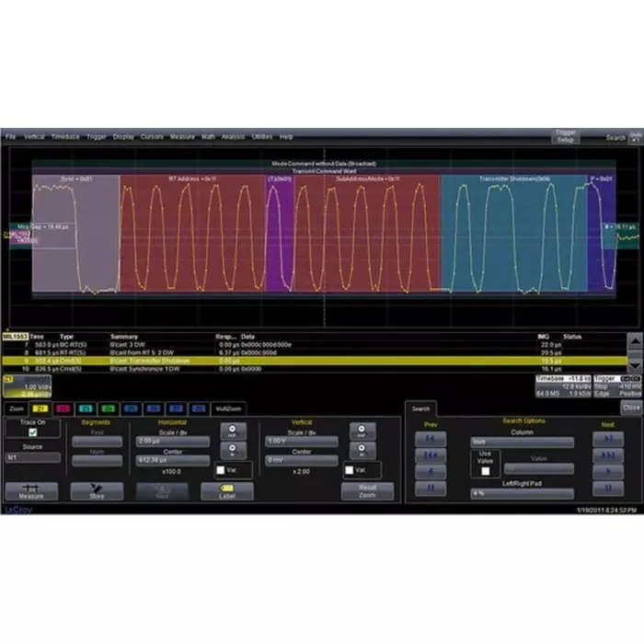
Task: Zoom in horizontally with magnifier icon
Action: coord(233,450)
